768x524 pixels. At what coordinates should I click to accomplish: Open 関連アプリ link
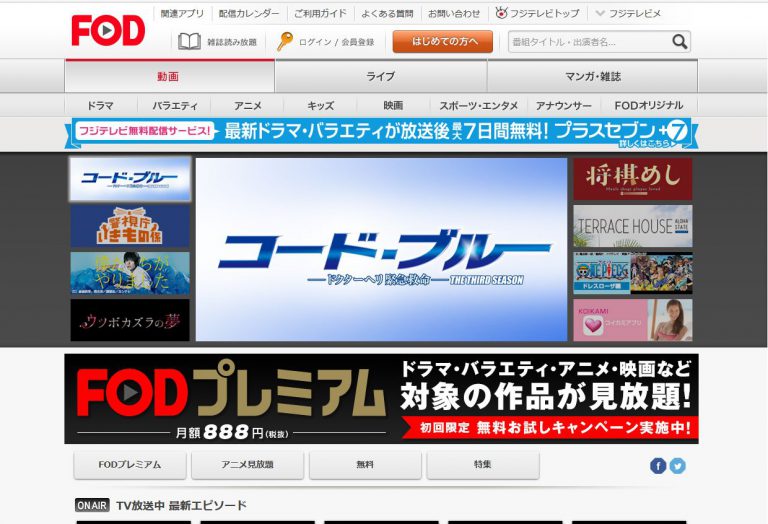[182, 14]
